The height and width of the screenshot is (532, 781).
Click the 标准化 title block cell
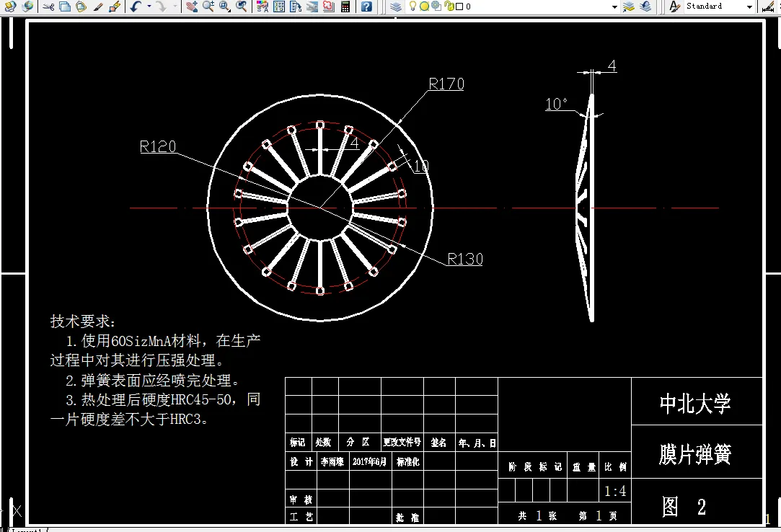[408, 462]
